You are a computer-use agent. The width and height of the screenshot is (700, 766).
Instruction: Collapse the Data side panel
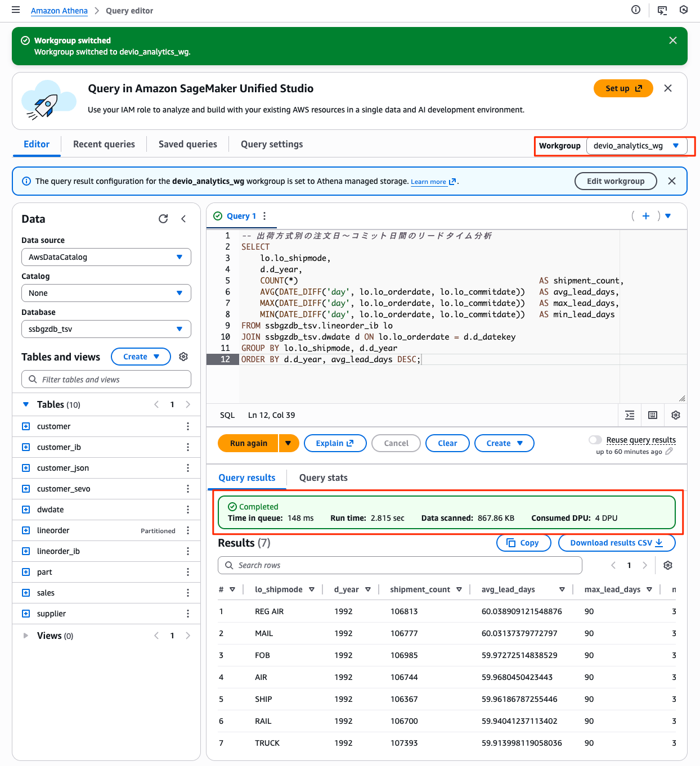pyautogui.click(x=183, y=219)
